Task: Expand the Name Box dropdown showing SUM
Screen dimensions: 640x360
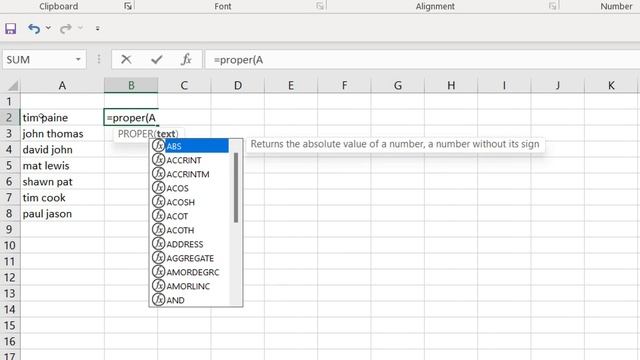Action: [x=78, y=60]
